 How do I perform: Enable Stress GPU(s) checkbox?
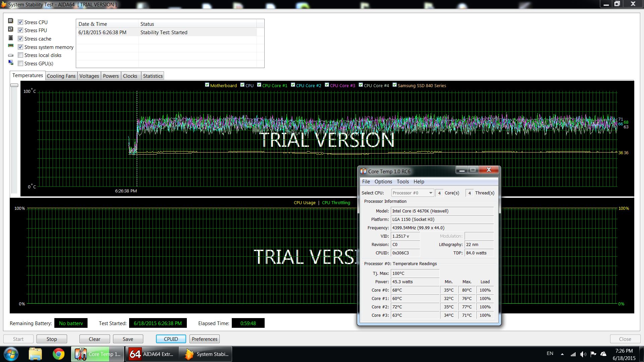coord(20,63)
